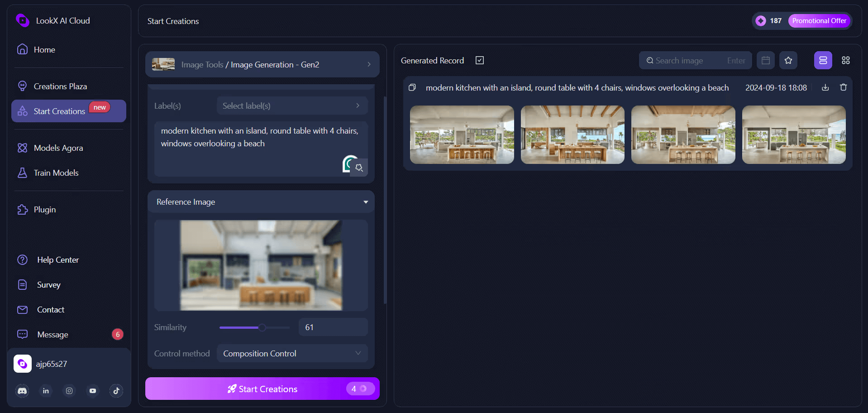Open the Composition Control method dropdown
Image resolution: width=868 pixels, height=413 pixels.
tap(292, 353)
